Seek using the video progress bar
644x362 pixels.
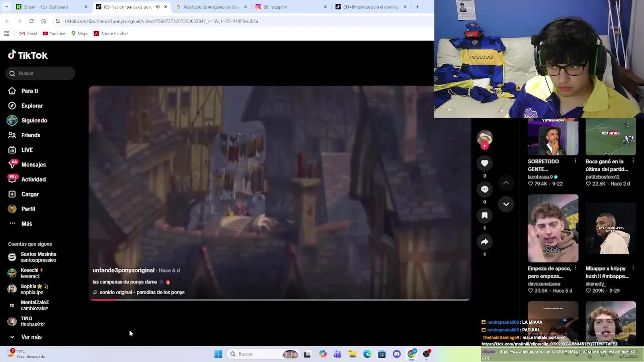click(x=280, y=300)
